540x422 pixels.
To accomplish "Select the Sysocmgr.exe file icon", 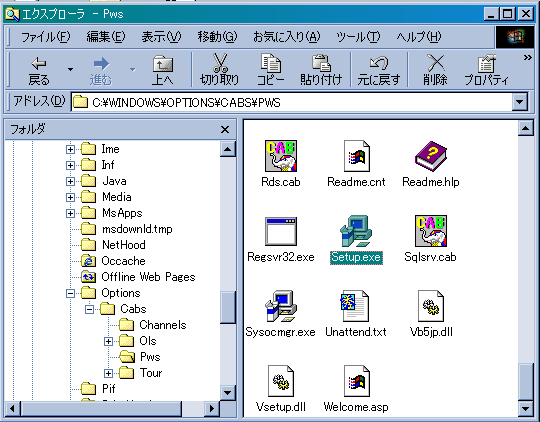I will [x=281, y=306].
